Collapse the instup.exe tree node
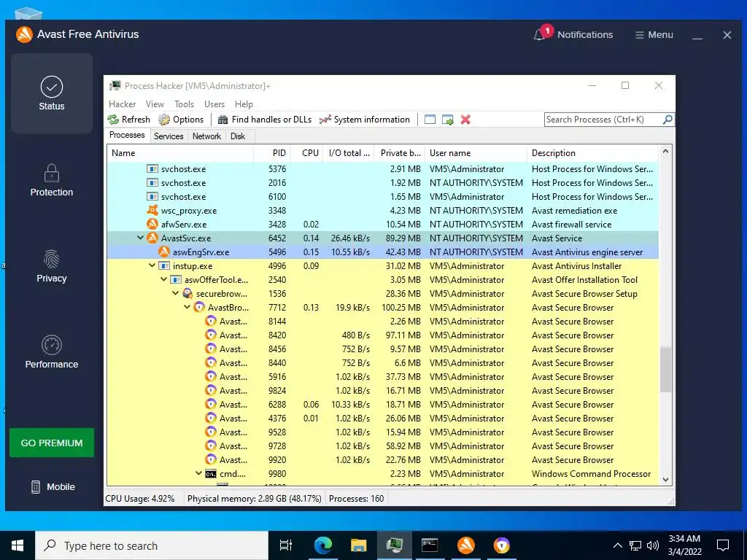The width and height of the screenshot is (747, 560). coord(152,265)
